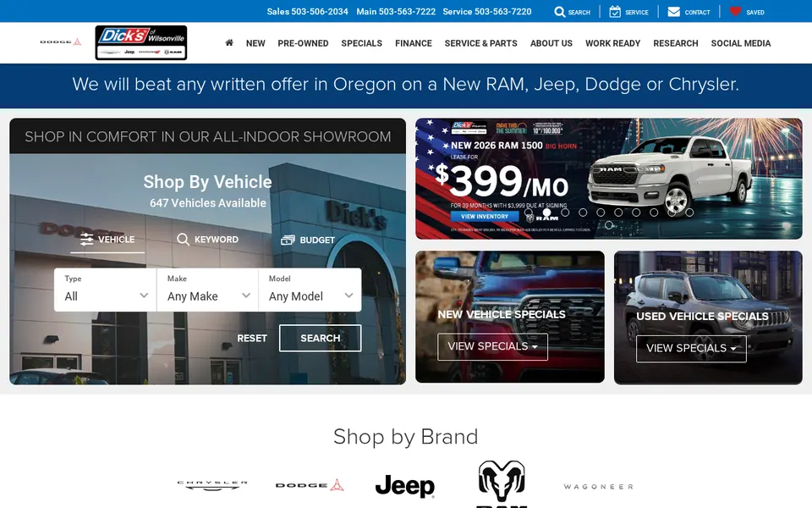The height and width of the screenshot is (508, 812).
Task: Click the small Dodge logo in header
Action: tap(61, 41)
